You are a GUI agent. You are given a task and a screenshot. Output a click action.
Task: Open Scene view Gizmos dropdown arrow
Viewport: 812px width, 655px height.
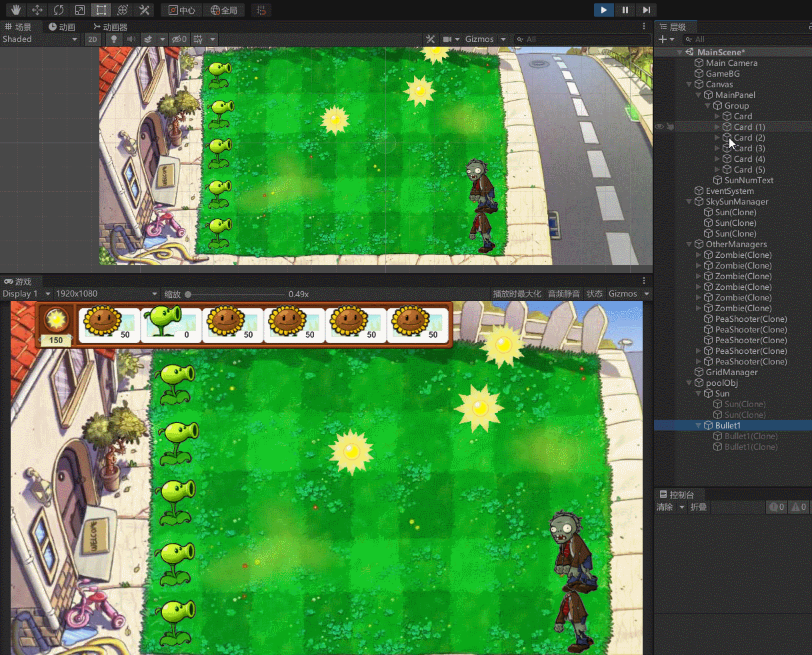(x=503, y=39)
